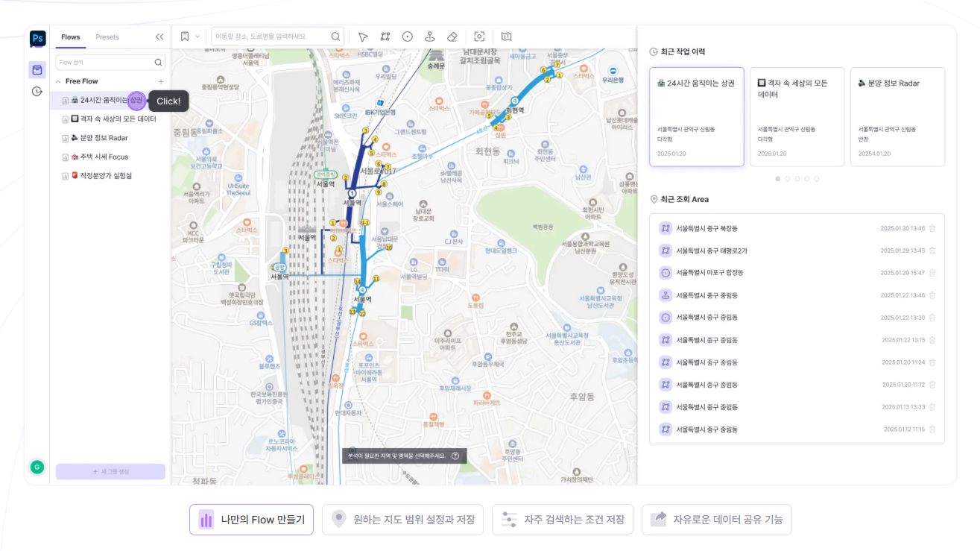Delete the 서울특별시 마포구 합정동 area entry
Image resolution: width=980 pixels, height=551 pixels.
[932, 273]
